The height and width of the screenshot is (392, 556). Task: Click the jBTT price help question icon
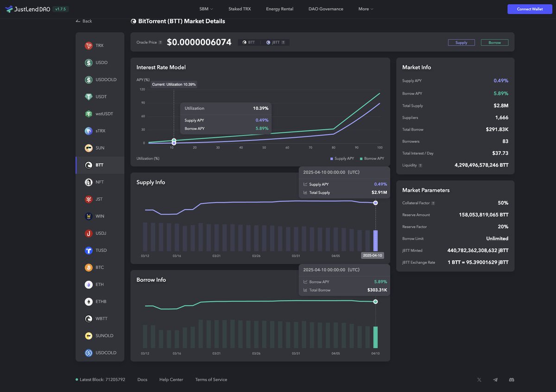[x=283, y=42]
